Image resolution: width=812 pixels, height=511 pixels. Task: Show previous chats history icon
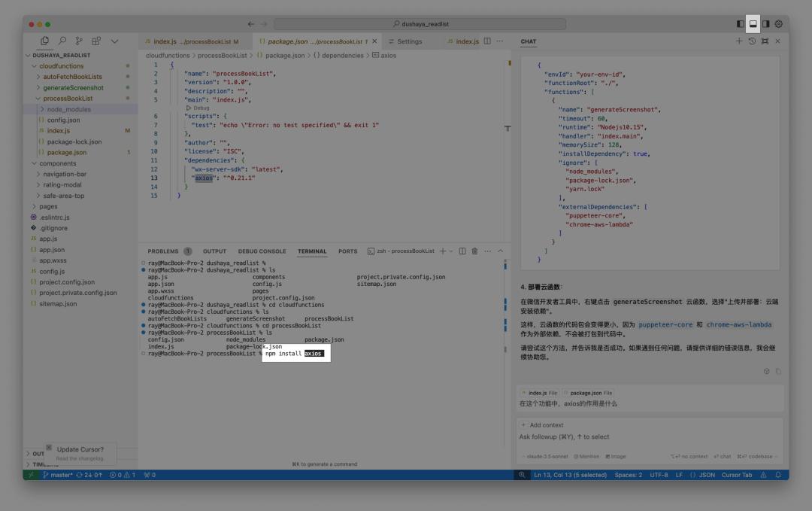tap(752, 41)
